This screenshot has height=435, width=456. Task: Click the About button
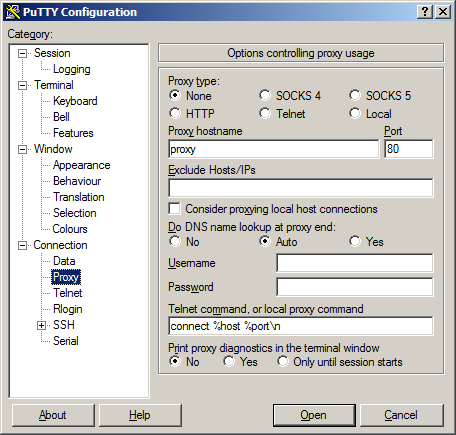pyautogui.click(x=53, y=415)
